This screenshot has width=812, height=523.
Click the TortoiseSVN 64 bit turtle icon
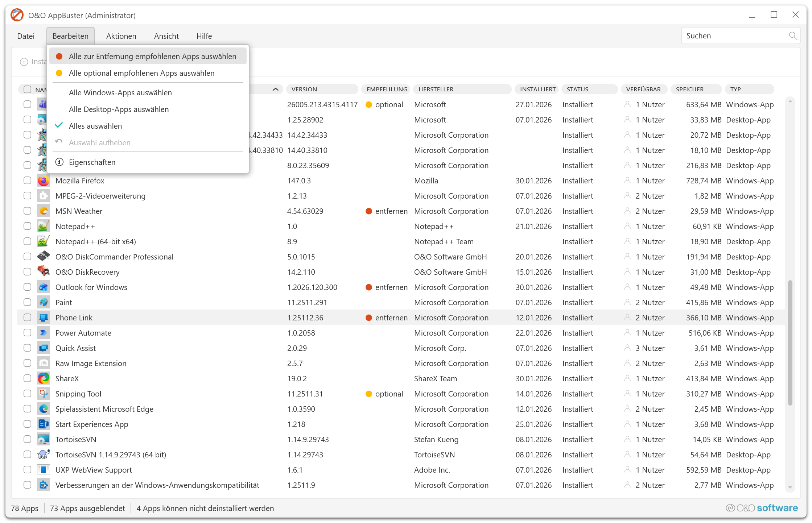pyautogui.click(x=44, y=454)
